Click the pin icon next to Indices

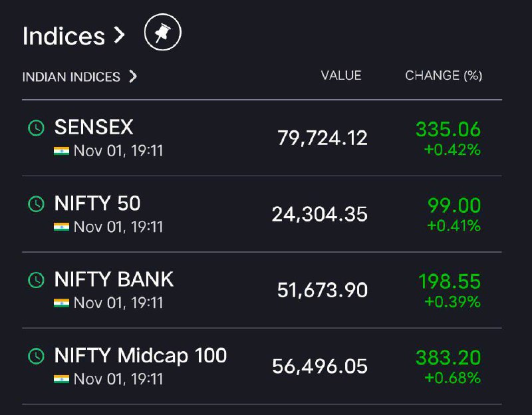click(x=163, y=32)
